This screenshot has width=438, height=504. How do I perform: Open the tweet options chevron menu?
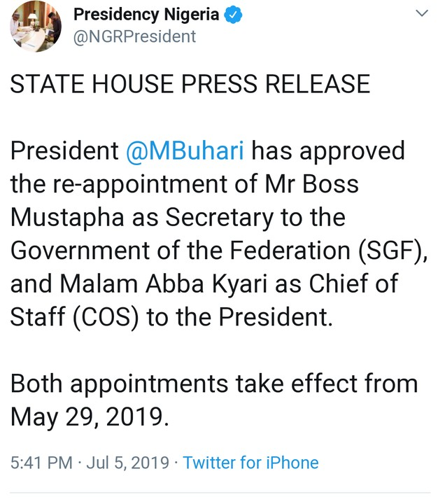point(422,14)
